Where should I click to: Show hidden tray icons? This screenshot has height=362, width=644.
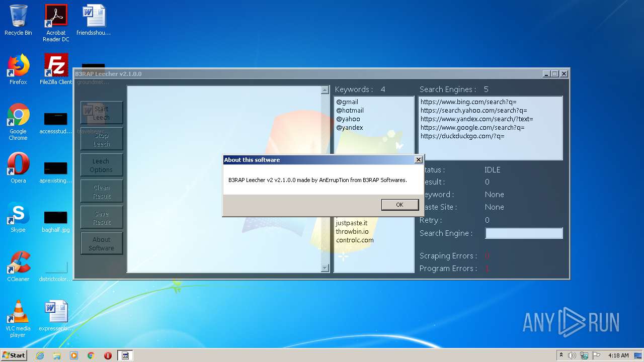tap(561, 355)
